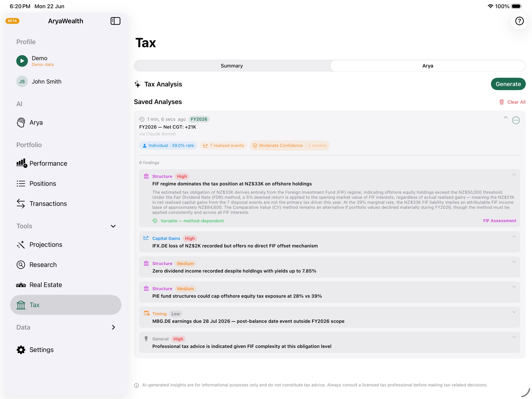Click the High badge on Capital Gains
The height and width of the screenshot is (399, 532).
coord(190,239)
